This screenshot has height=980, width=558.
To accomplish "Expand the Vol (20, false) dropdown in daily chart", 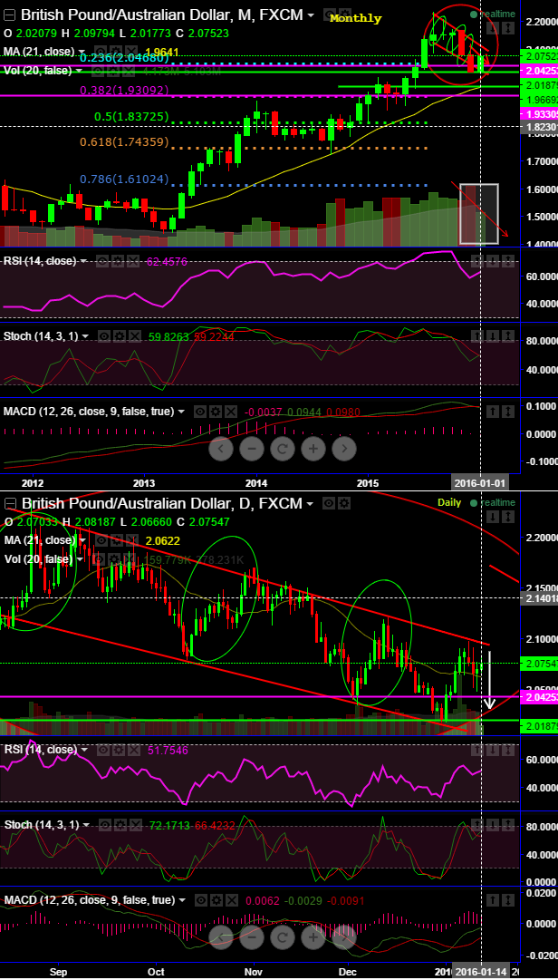I will [x=80, y=559].
